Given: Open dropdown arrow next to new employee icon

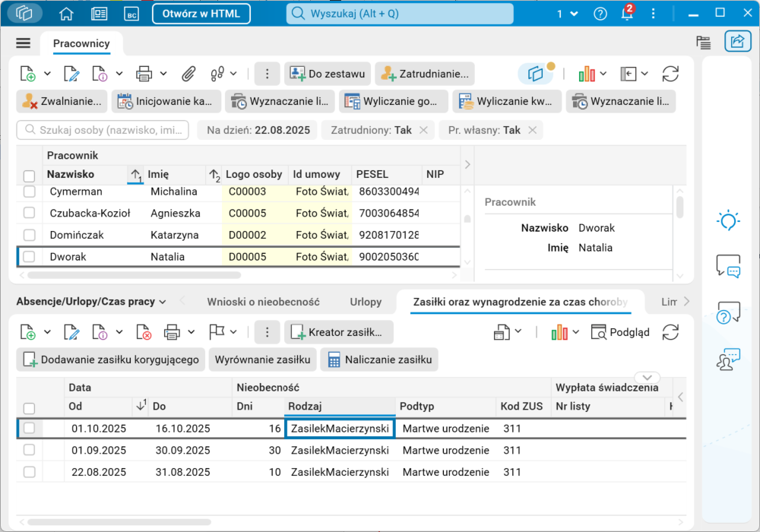Looking at the screenshot, I should (47, 74).
